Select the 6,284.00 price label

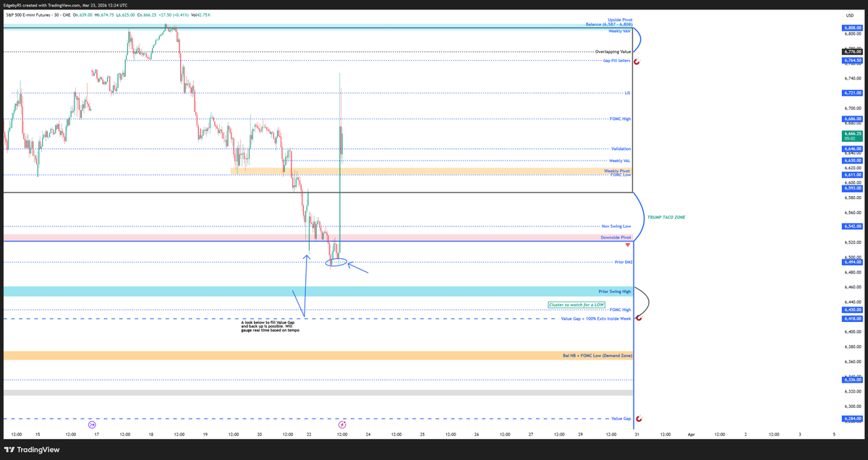[x=851, y=419]
